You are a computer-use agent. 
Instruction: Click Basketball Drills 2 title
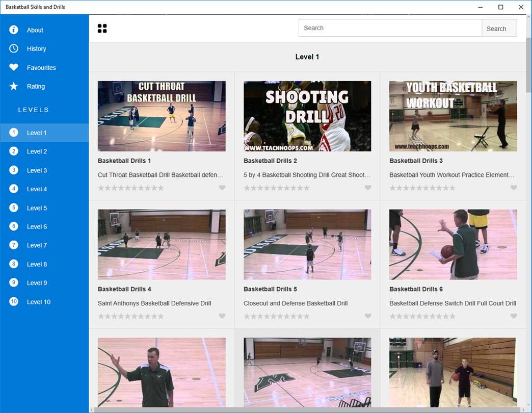(x=270, y=161)
